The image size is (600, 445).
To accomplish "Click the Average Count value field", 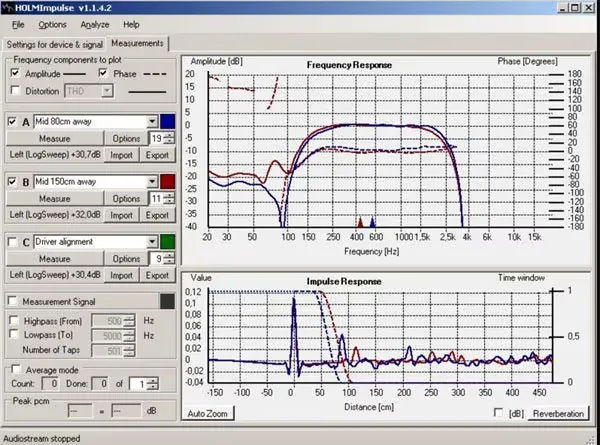I will 50,383.
